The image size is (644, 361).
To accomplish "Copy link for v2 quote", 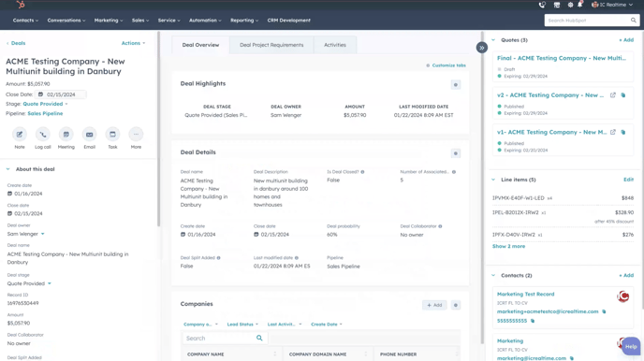I will click(x=623, y=95).
